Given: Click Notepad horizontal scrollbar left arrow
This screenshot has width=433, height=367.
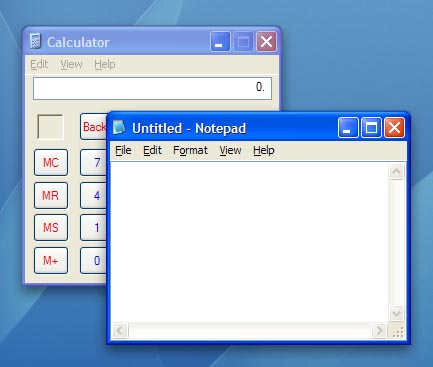Looking at the screenshot, I should [120, 331].
